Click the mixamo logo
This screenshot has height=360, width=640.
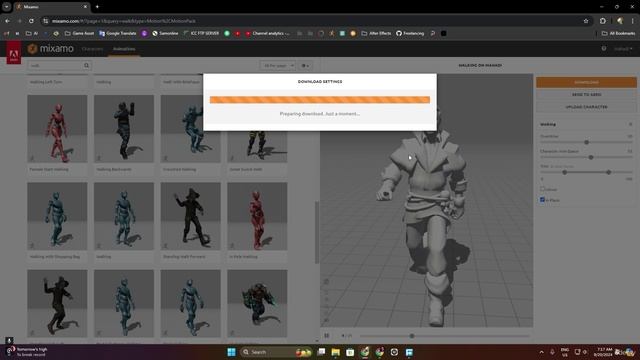click(51, 49)
